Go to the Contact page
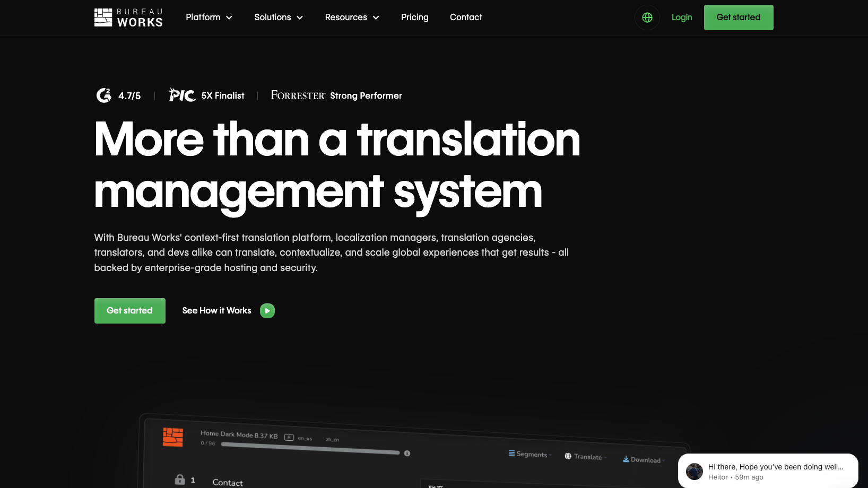 pyautogui.click(x=466, y=18)
